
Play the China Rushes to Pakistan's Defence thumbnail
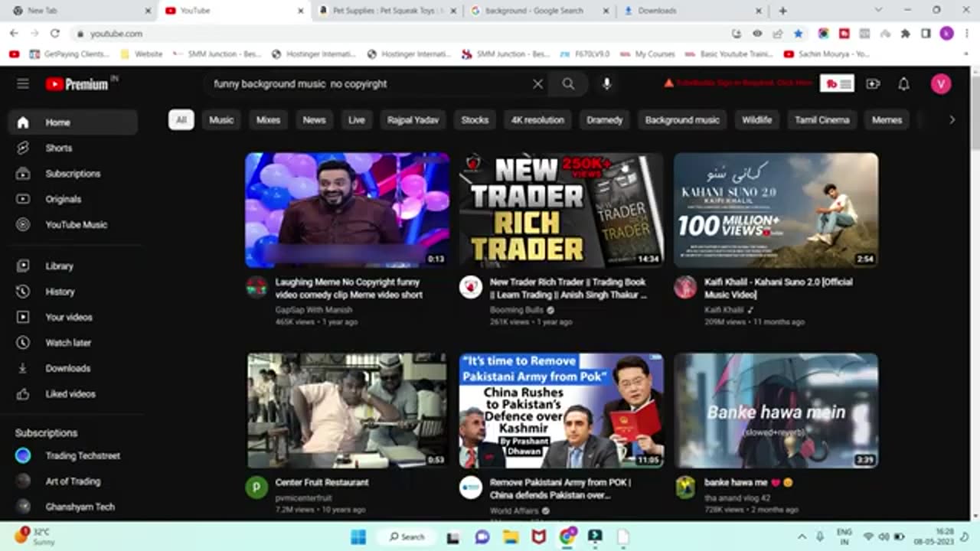[561, 410]
